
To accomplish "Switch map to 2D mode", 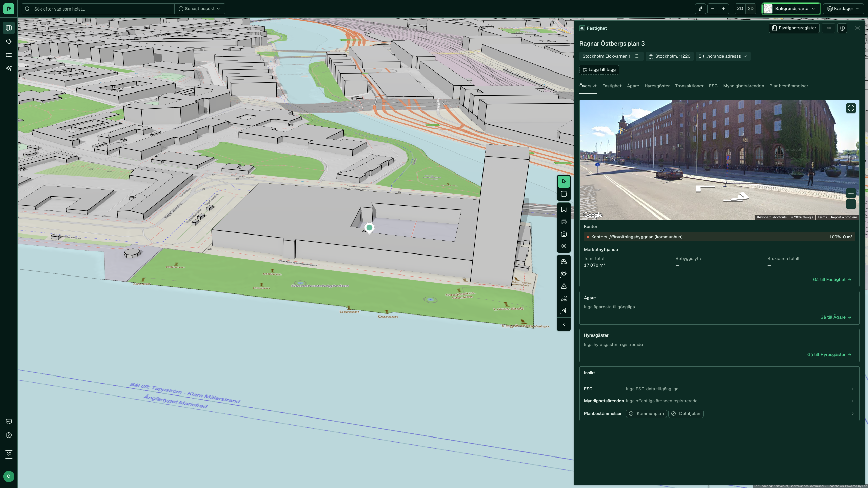I will pyautogui.click(x=740, y=9).
